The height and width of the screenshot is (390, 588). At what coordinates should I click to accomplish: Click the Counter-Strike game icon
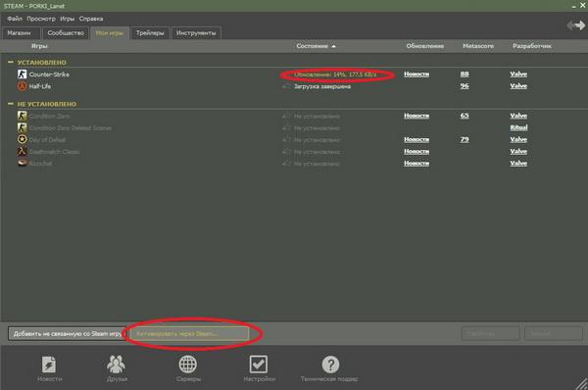pos(23,74)
